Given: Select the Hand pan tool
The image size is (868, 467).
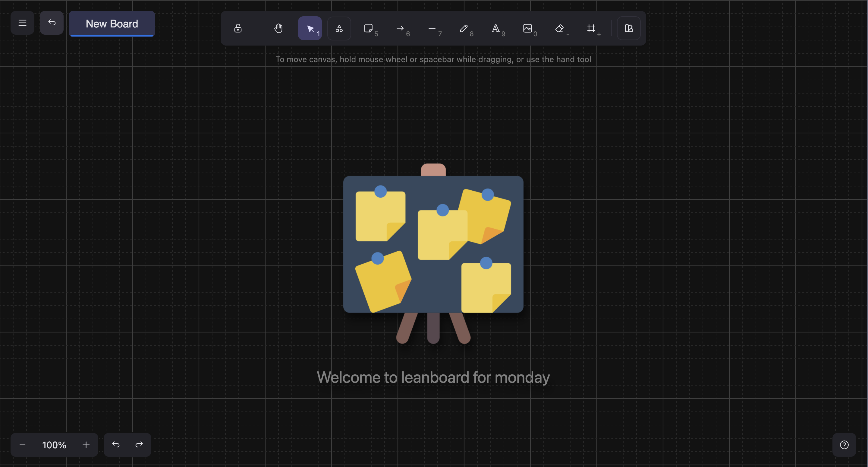Looking at the screenshot, I should 278,28.
